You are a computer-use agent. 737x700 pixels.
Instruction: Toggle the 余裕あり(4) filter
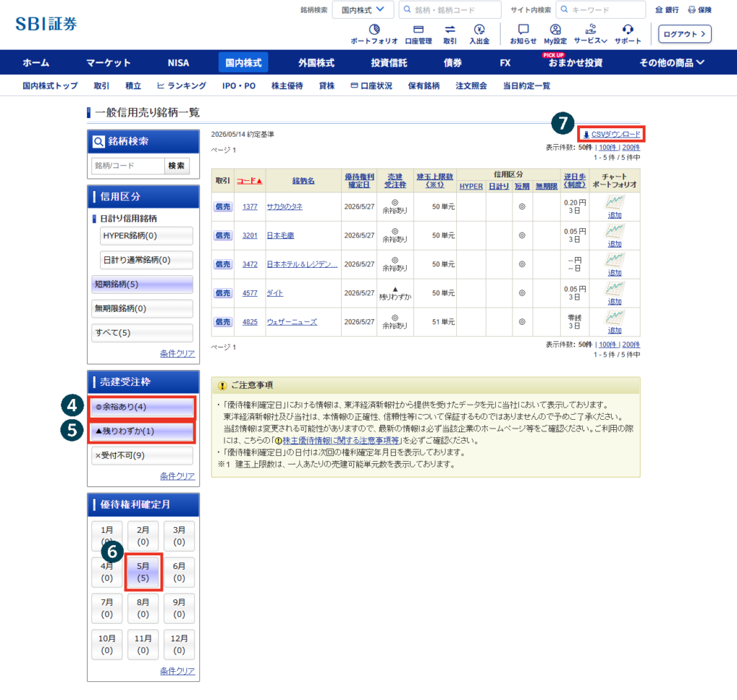coord(143,407)
